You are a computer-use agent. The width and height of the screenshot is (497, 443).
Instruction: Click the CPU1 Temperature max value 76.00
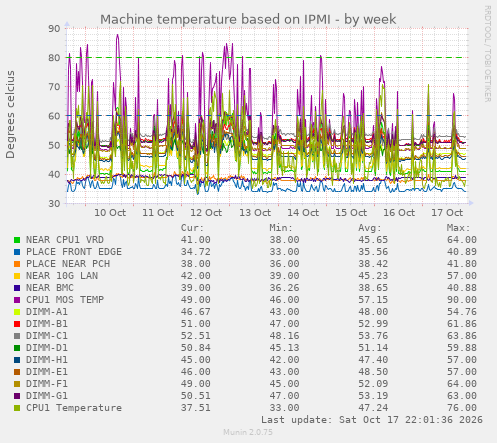[x=462, y=408]
